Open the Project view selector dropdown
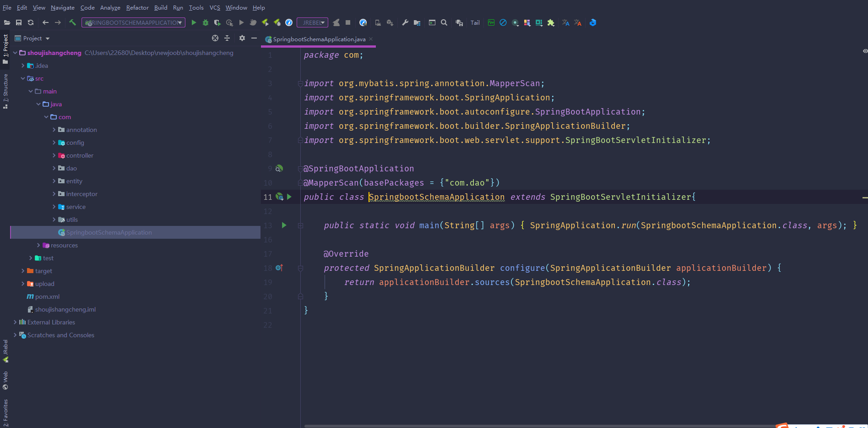The width and height of the screenshot is (868, 428). coord(33,38)
